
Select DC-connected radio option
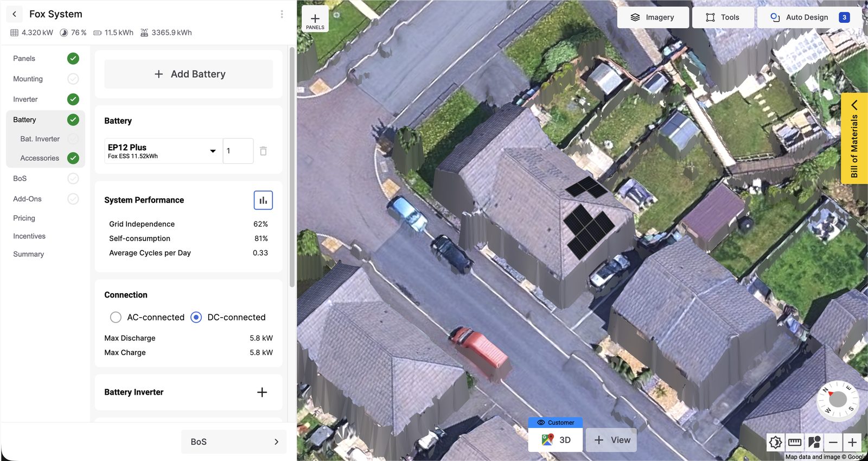coord(196,317)
